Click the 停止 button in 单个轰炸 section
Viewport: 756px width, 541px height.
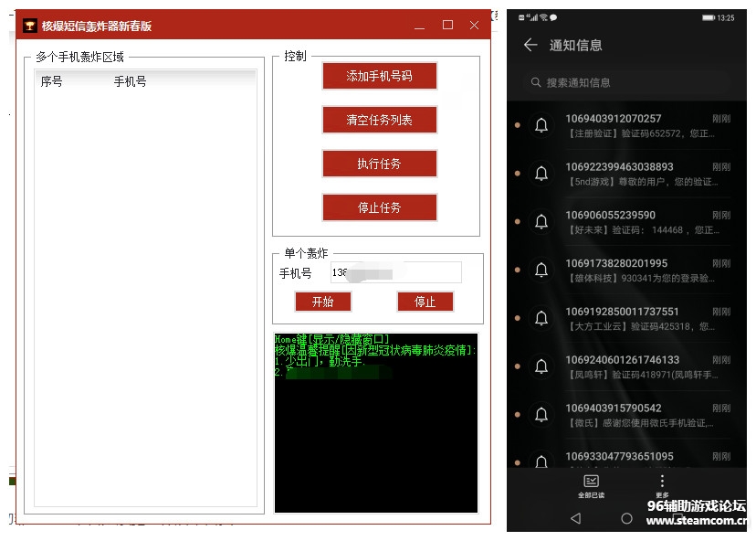[x=425, y=302]
